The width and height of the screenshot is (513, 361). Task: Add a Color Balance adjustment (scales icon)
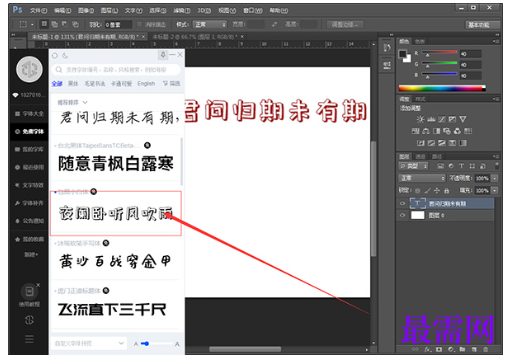click(x=426, y=131)
